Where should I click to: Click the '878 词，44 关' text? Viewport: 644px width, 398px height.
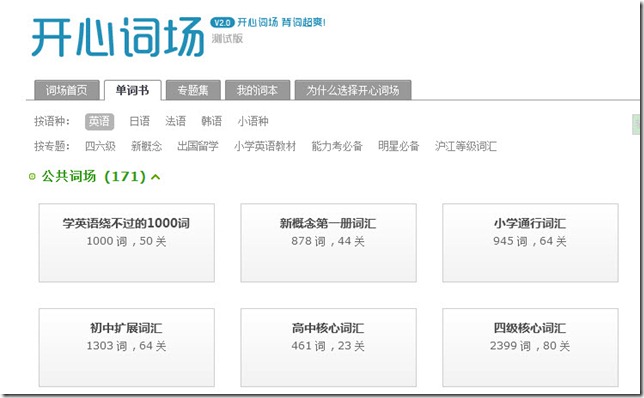tap(328, 241)
